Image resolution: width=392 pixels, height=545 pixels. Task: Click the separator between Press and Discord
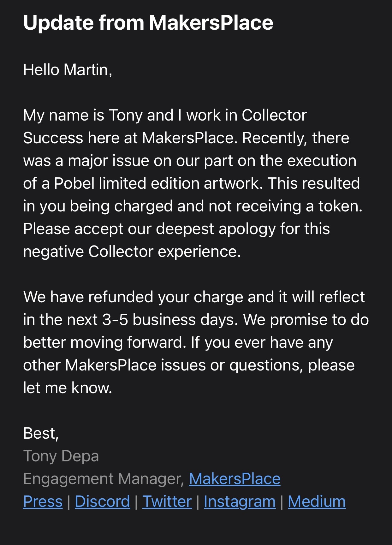[69, 501]
